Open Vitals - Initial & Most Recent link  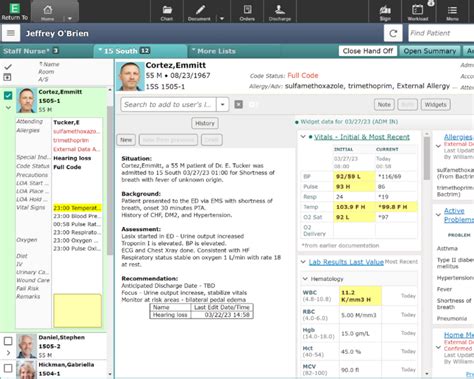[362, 137]
